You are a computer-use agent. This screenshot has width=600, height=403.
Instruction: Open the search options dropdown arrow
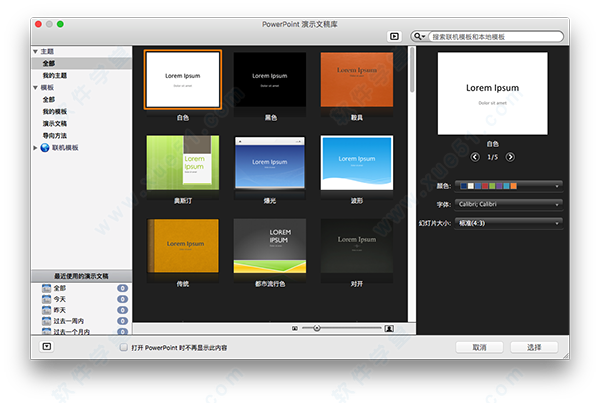coord(424,37)
